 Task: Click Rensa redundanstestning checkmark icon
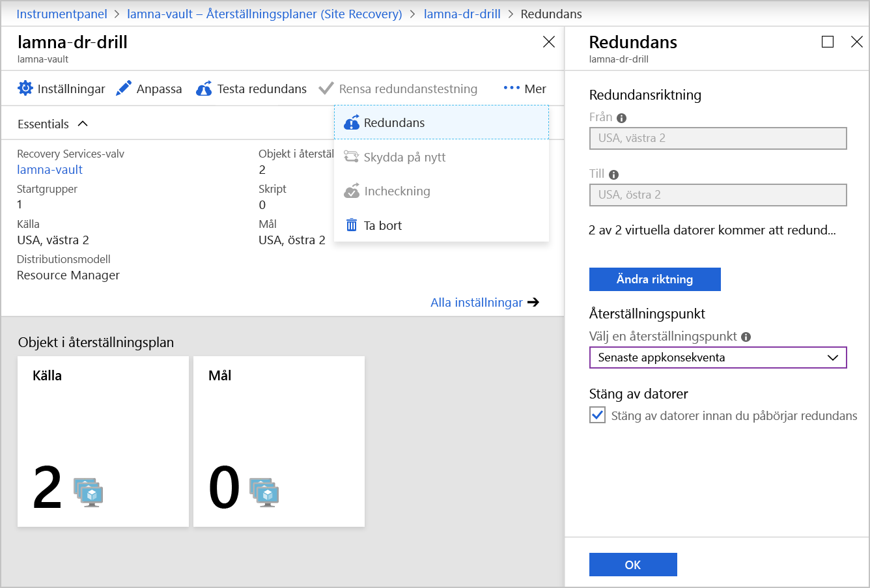(326, 89)
